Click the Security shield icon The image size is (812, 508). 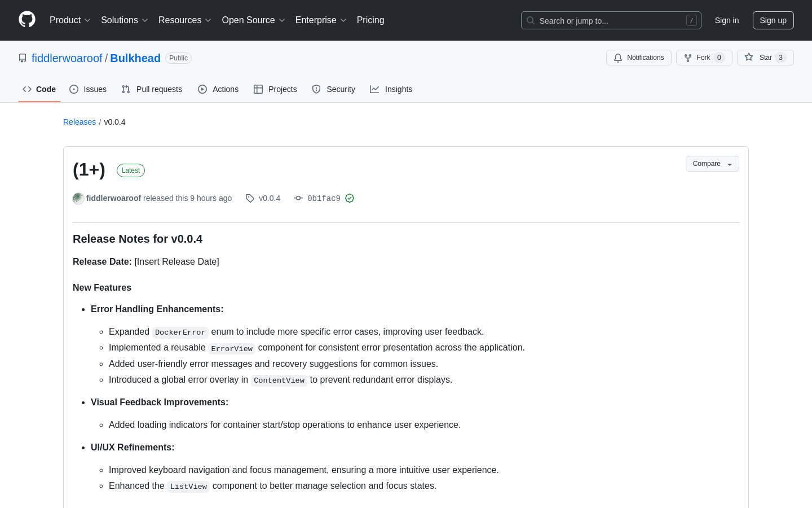tap(316, 89)
